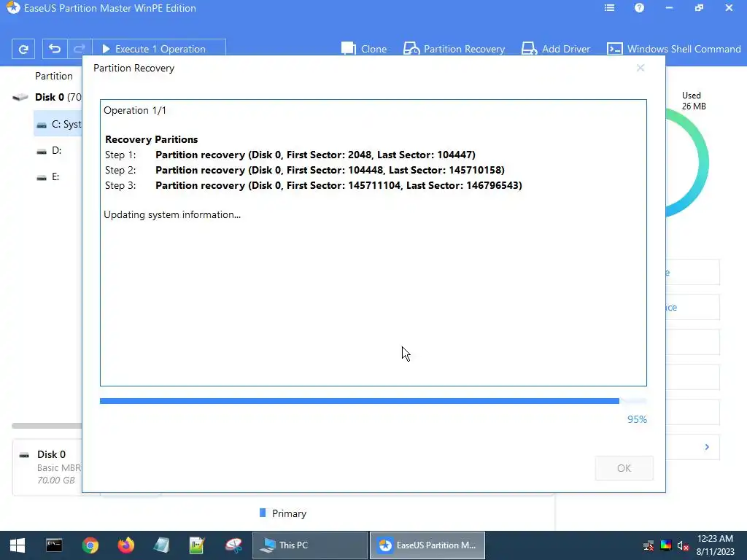
Task: Undo the last pending operation
Action: pos(55,49)
